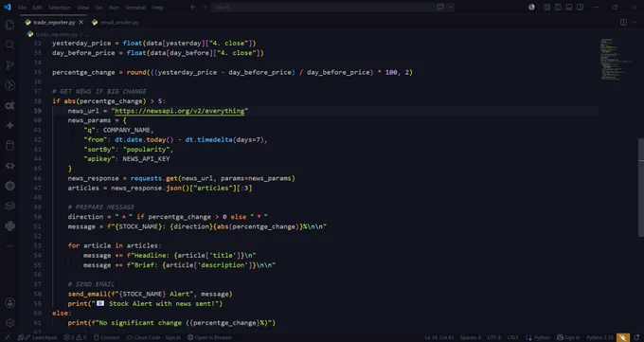This screenshot has width=644, height=342.
Task: Open the Go menu
Action: pos(98,8)
